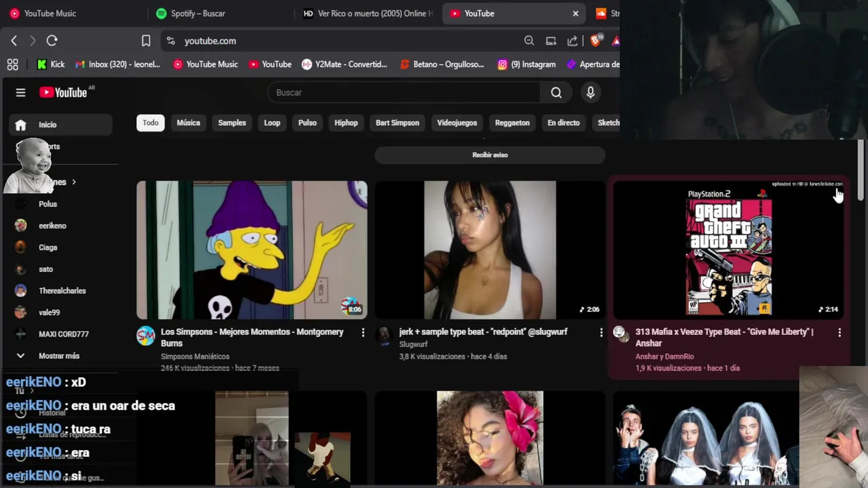Play the redpoint type beat thumbnail
Screen dimensions: 868x488
click(490, 250)
